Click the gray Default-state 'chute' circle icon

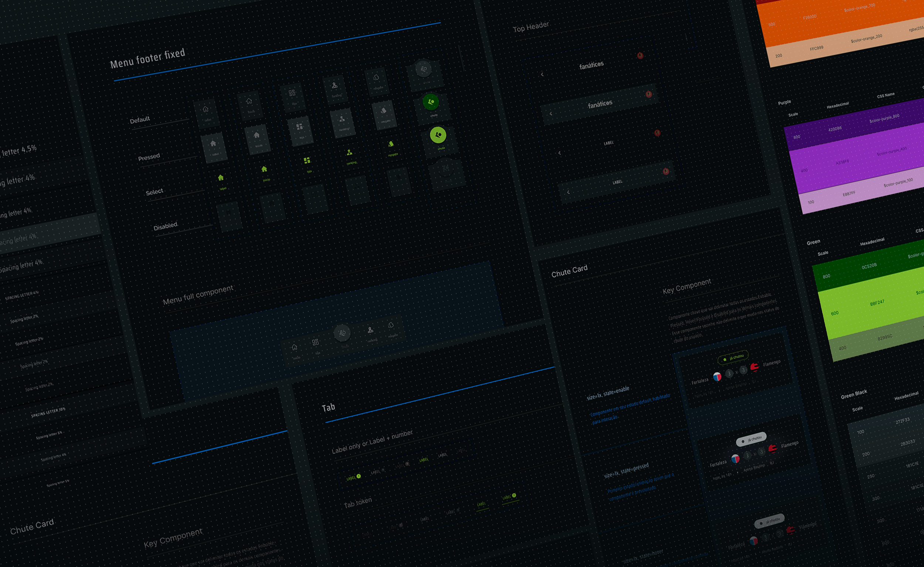click(x=423, y=69)
